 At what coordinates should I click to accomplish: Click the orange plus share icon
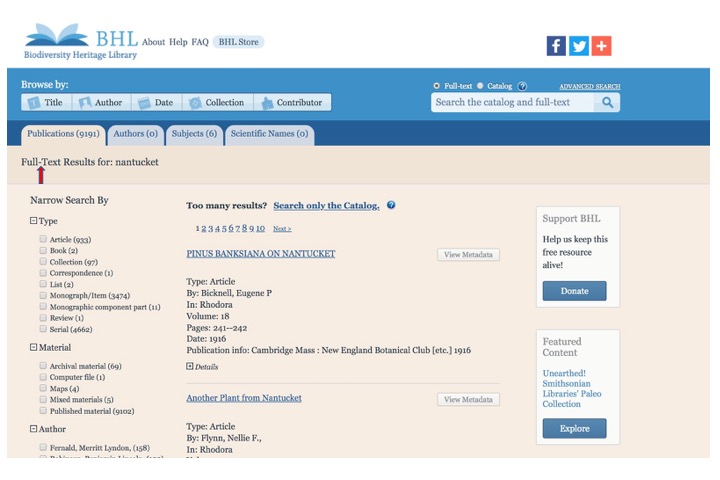click(602, 46)
